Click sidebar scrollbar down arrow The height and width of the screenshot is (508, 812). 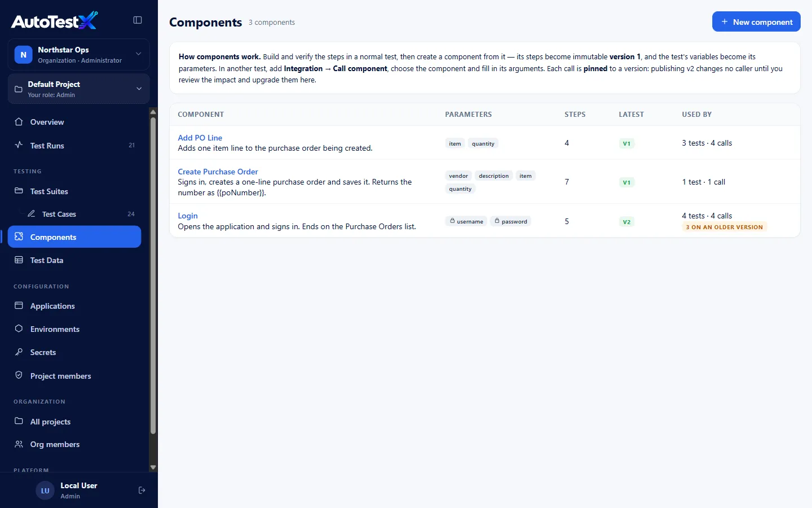tap(153, 467)
